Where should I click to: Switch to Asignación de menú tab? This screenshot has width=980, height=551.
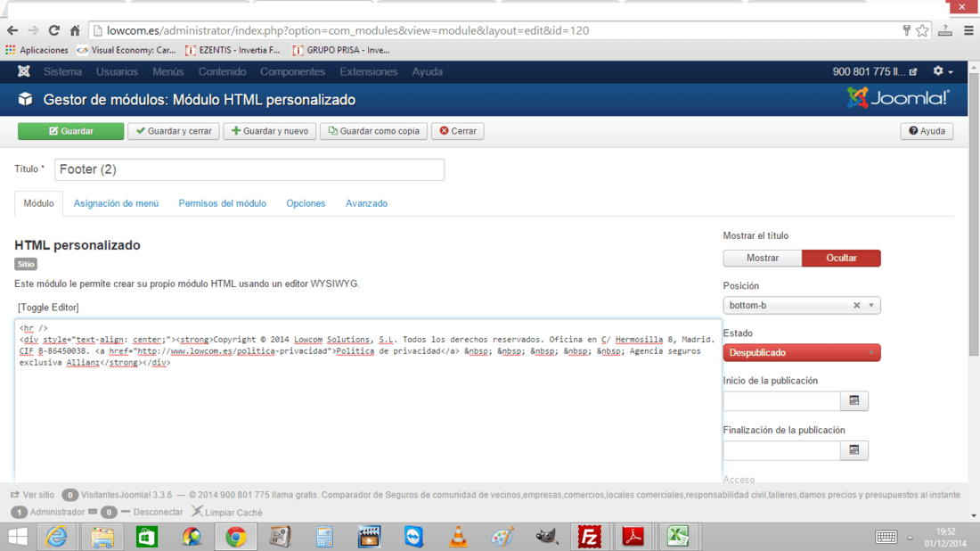116,203
